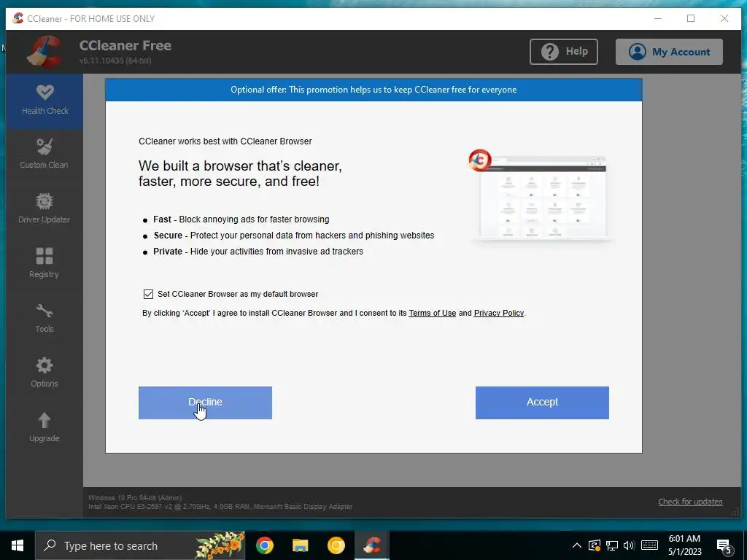Viewport: 747px width, 560px height.
Task: Open the yellow browser taskbar icon
Action: pyautogui.click(x=336, y=545)
